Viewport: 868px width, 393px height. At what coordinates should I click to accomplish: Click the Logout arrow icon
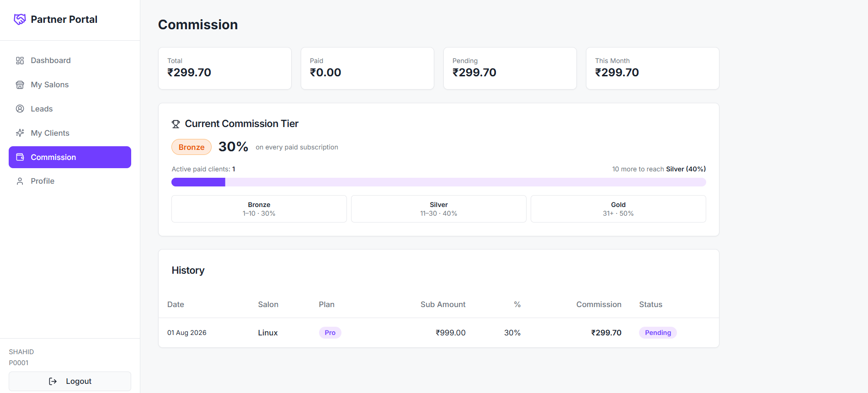53,381
